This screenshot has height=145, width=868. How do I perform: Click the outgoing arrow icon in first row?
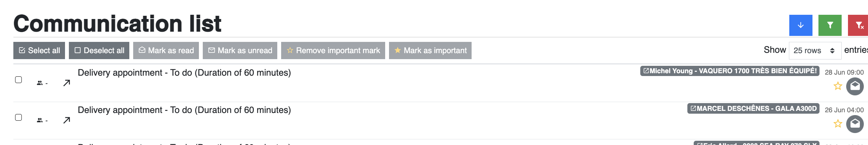[x=66, y=83]
